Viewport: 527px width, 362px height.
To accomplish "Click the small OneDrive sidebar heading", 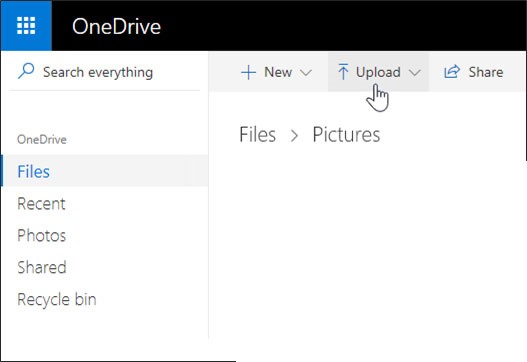I will click(42, 139).
